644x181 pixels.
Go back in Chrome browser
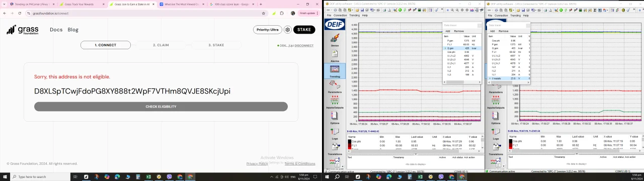click(x=5, y=14)
